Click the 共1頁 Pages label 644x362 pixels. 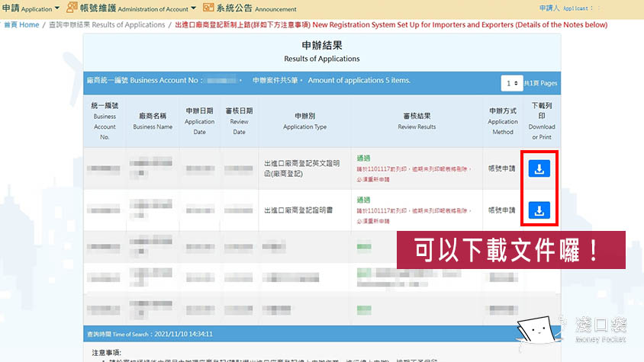(x=540, y=83)
